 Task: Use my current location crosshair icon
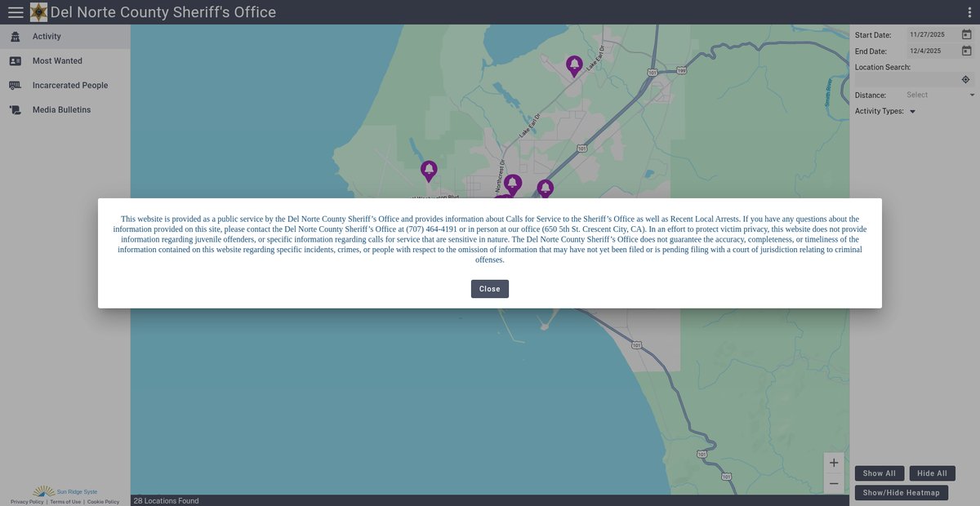[965, 79]
